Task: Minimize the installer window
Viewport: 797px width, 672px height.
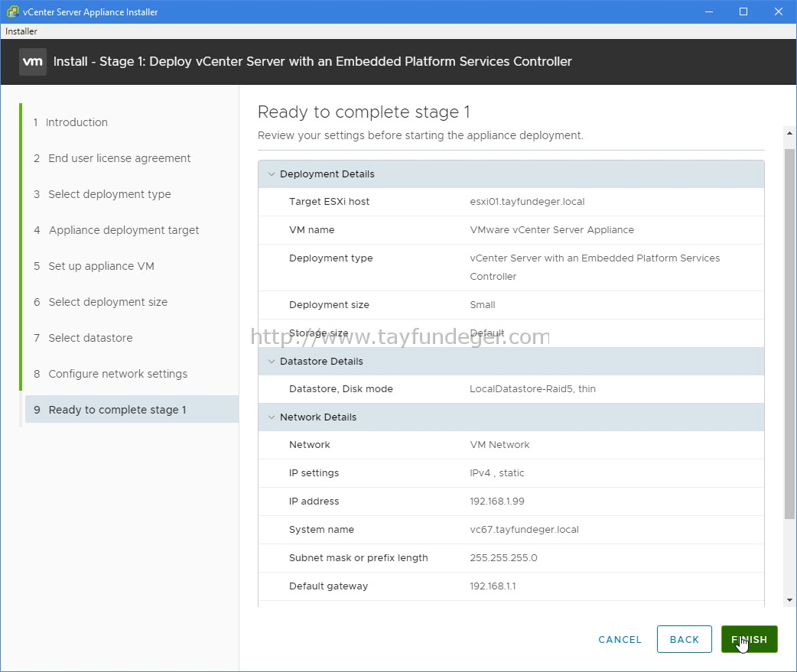Action: coord(709,11)
